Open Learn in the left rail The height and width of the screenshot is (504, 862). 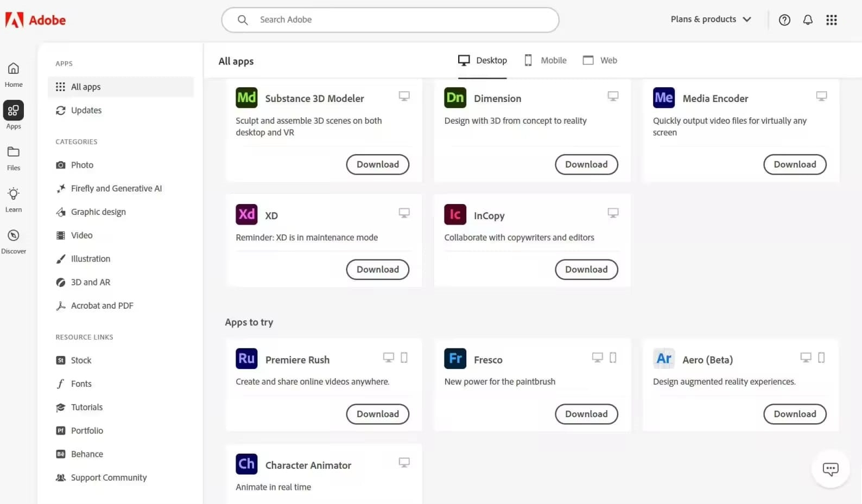coord(14,200)
